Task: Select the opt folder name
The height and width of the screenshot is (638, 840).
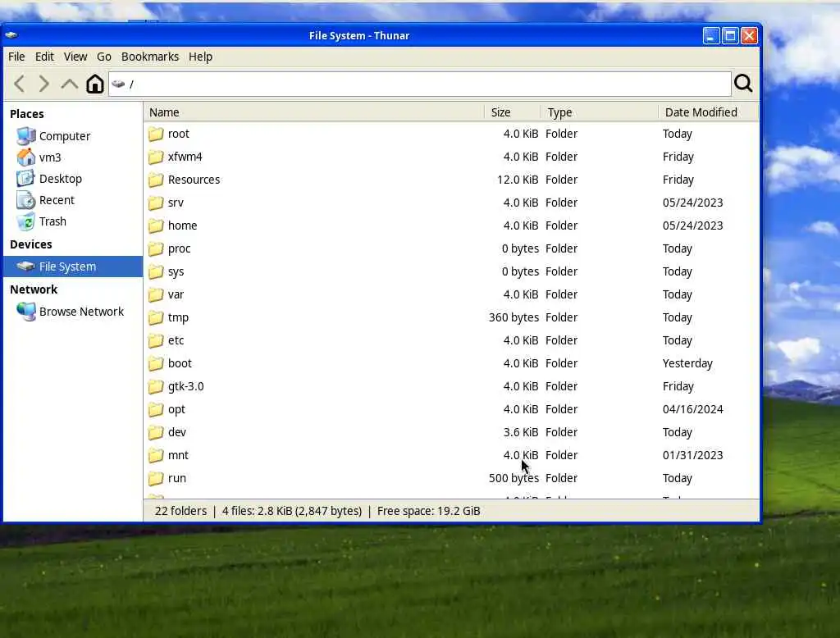Action: pyautogui.click(x=177, y=410)
